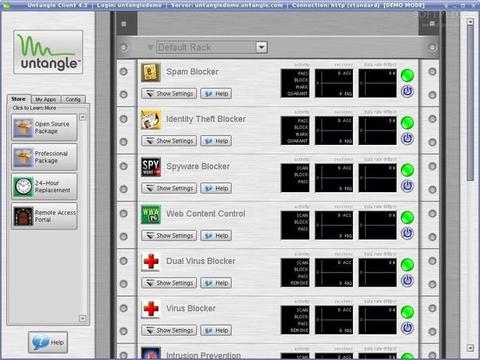Toggle the Spyware Blocker power button

[x=407, y=186]
